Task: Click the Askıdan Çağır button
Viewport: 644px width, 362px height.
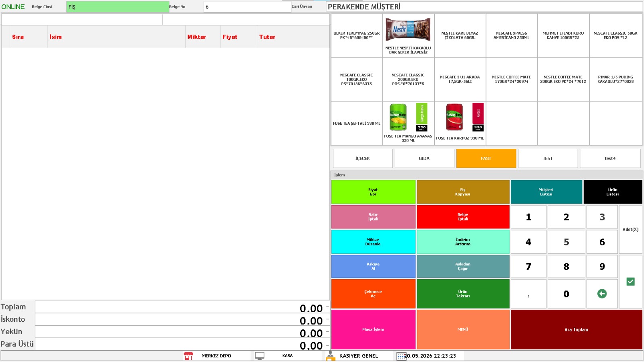Action: tap(463, 266)
